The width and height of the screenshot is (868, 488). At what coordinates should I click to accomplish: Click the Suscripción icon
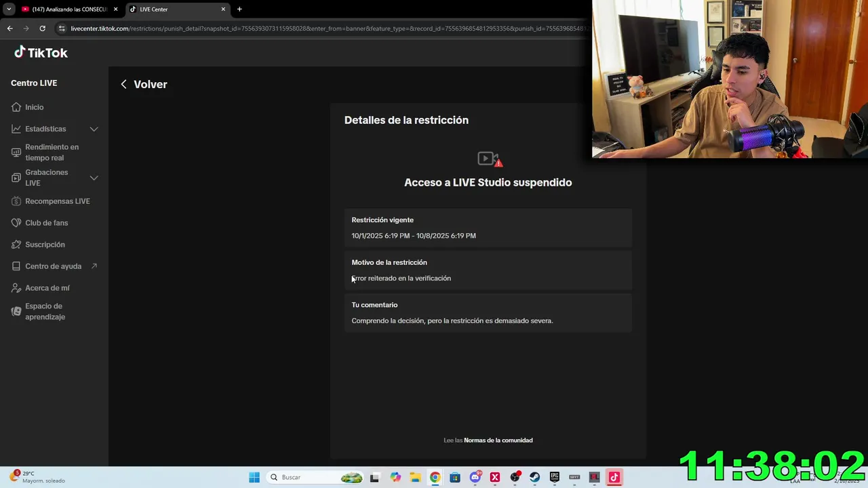(x=16, y=245)
